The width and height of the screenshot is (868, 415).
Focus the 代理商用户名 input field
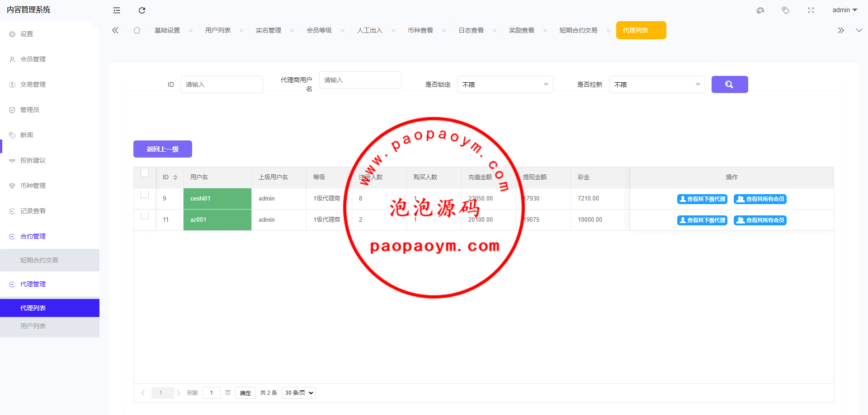pyautogui.click(x=360, y=80)
